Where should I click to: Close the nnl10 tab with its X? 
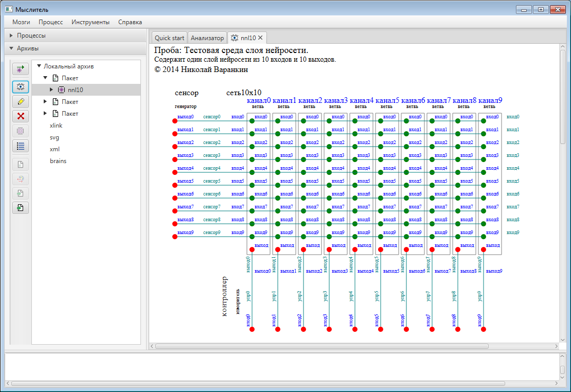pyautogui.click(x=260, y=38)
